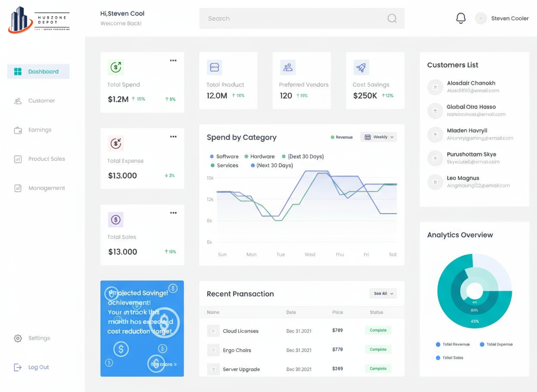Open Steven Cooler's user profile
This screenshot has width=537, height=392.
(x=502, y=19)
